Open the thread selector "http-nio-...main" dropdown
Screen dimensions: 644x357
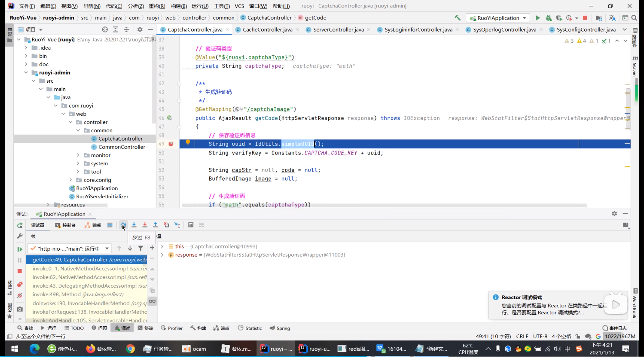[x=70, y=248]
